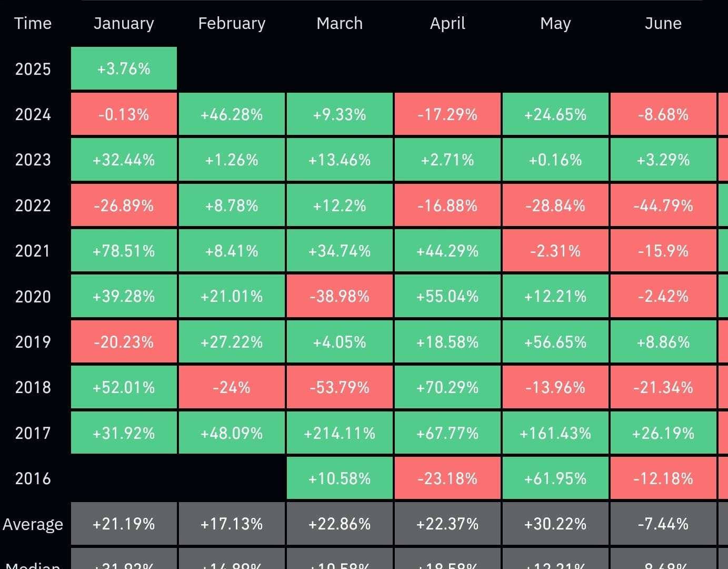
Task: Click the 2021 year label
Action: pos(33,251)
